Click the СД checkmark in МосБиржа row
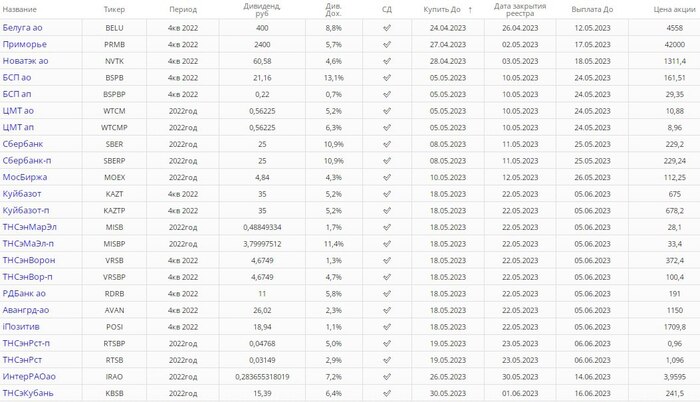 click(386, 177)
